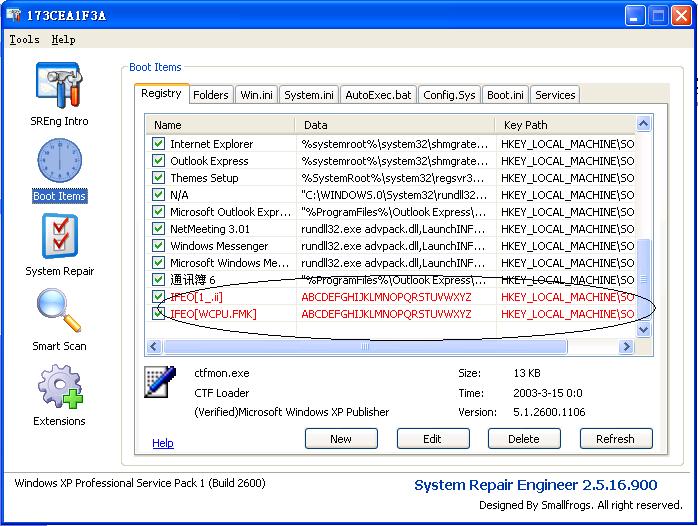Open the Tools menu
Image resolution: width=698 pixels, height=526 pixels.
coord(24,40)
